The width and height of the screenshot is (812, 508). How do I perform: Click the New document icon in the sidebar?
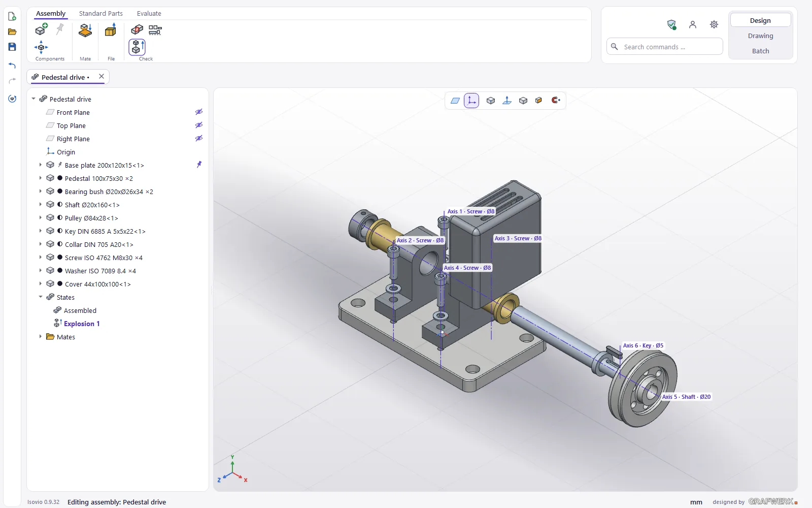[x=12, y=17]
